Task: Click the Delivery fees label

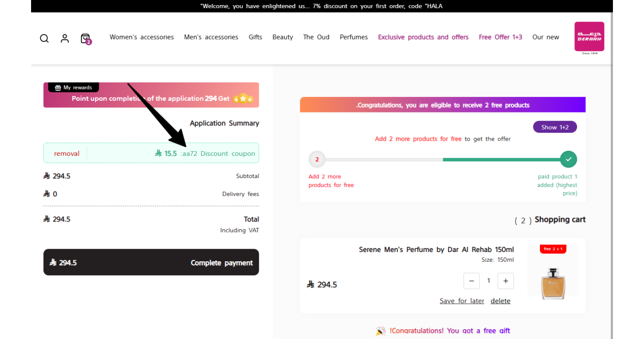Action: (x=241, y=194)
